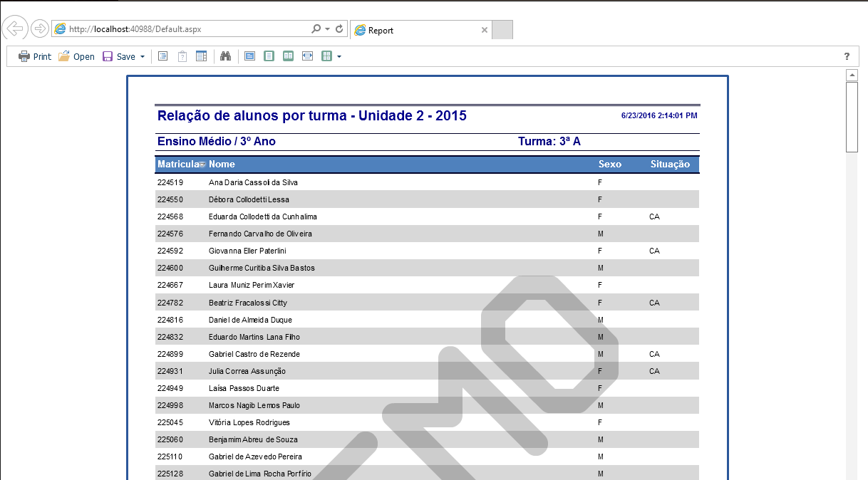Click matricula 224816
The height and width of the screenshot is (480, 868).
click(x=170, y=320)
